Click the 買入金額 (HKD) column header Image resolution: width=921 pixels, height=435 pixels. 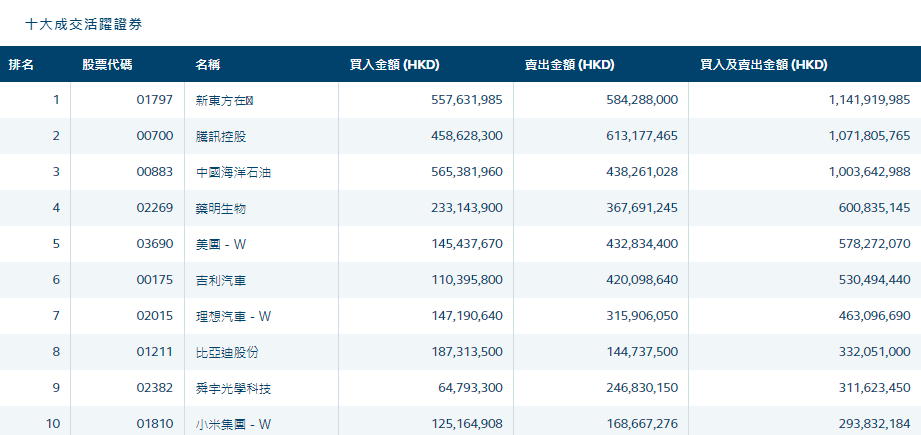tap(395, 65)
